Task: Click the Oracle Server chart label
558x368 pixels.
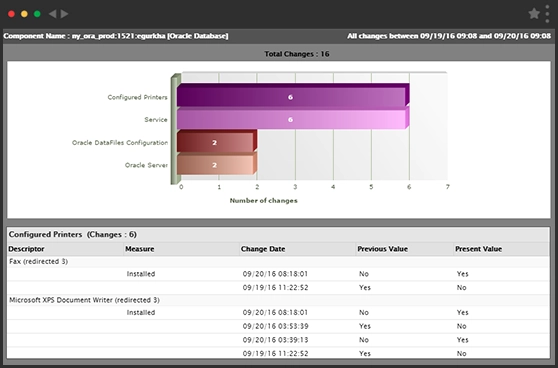Action: click(146, 165)
